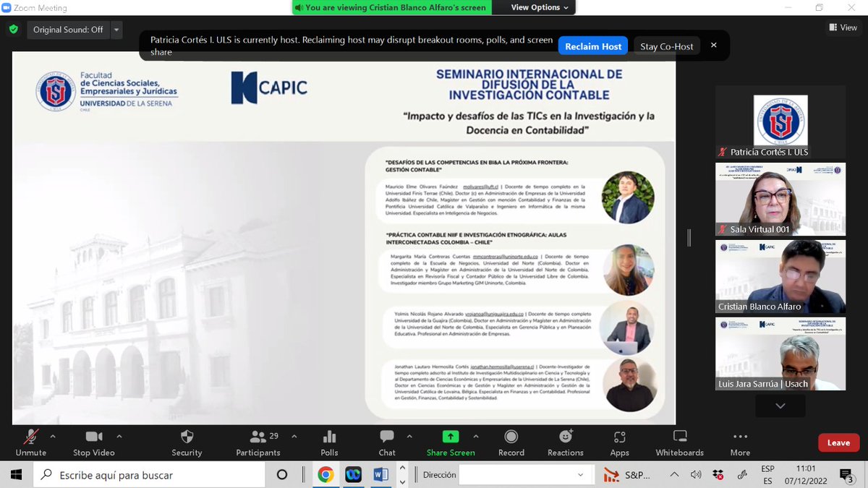Open the blue app icon beside Chrome
Viewport: 868px width, 488px height.
click(353, 475)
